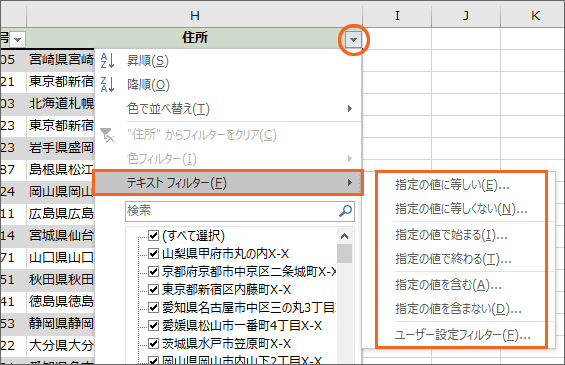565x365 pixels.
Task: Click cell 山口県山口
Action: coord(61,258)
